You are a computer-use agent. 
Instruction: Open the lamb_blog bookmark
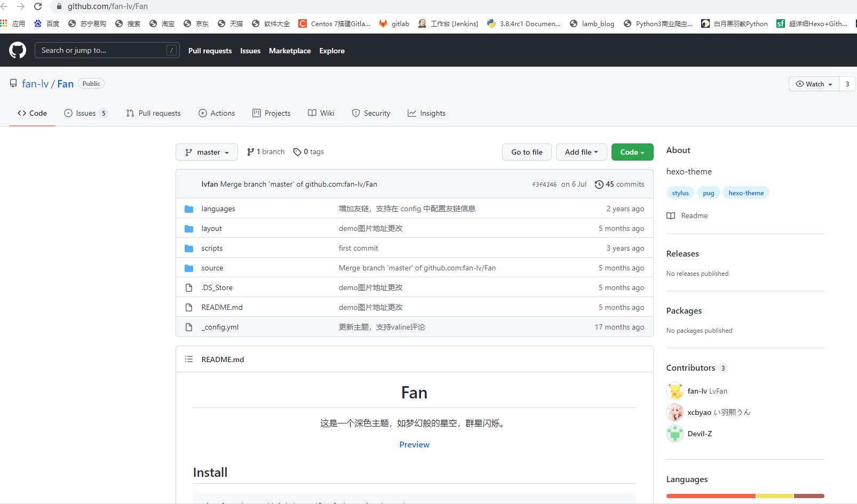pos(592,23)
